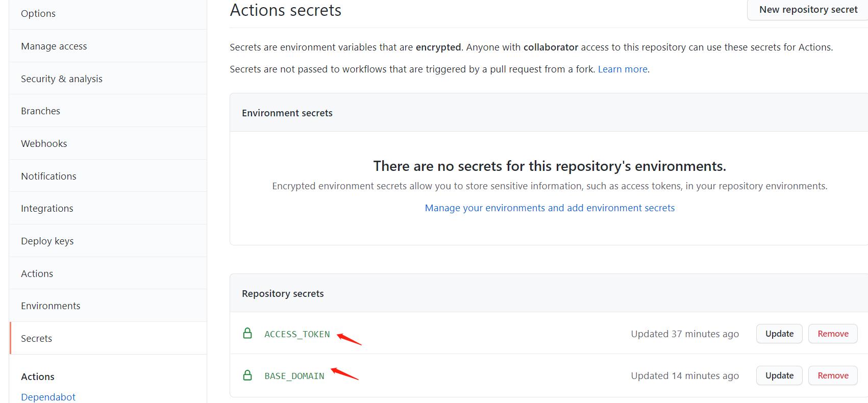Open Actions settings in sidebar
The image size is (868, 403).
tap(37, 273)
